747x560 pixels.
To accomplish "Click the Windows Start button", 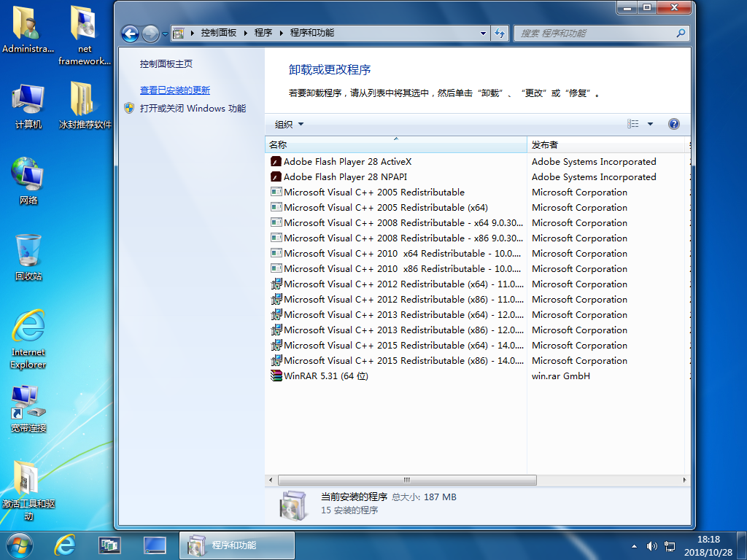I will (x=20, y=545).
